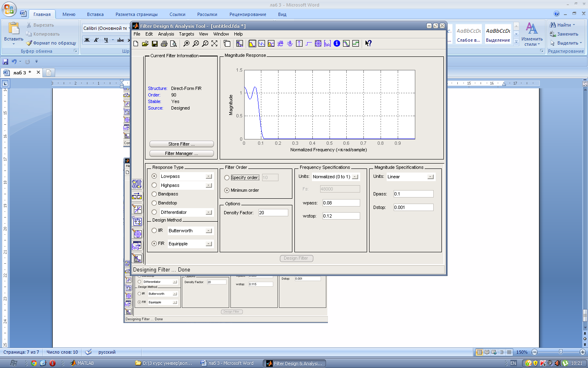
Task: Open the Create Multirate Filter sidebar panel
Action: tap(137, 184)
